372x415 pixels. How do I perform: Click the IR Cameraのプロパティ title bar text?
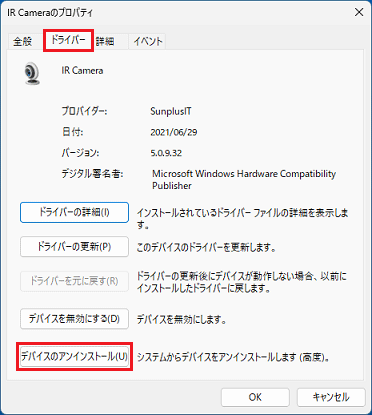(x=50, y=13)
